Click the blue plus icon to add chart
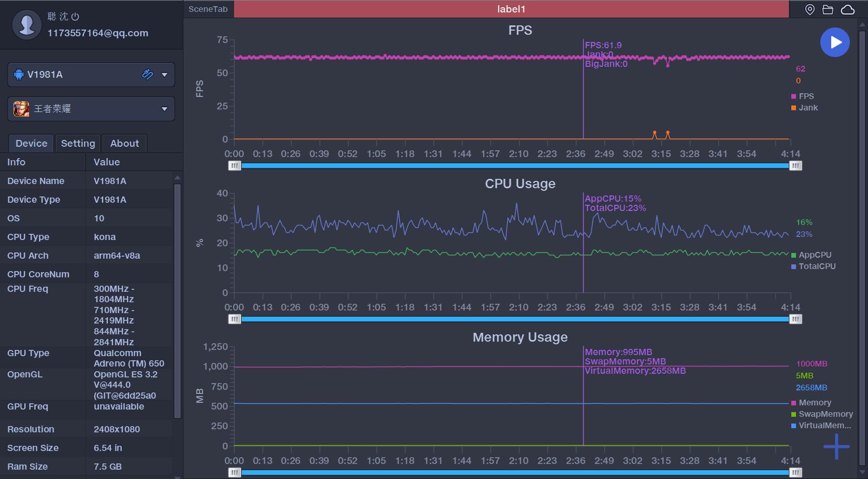 pyautogui.click(x=836, y=446)
